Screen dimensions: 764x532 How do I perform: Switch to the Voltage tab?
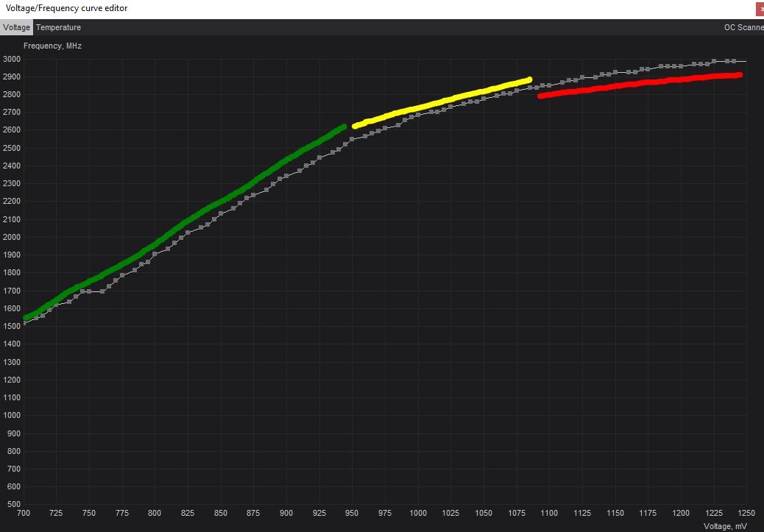click(x=17, y=27)
